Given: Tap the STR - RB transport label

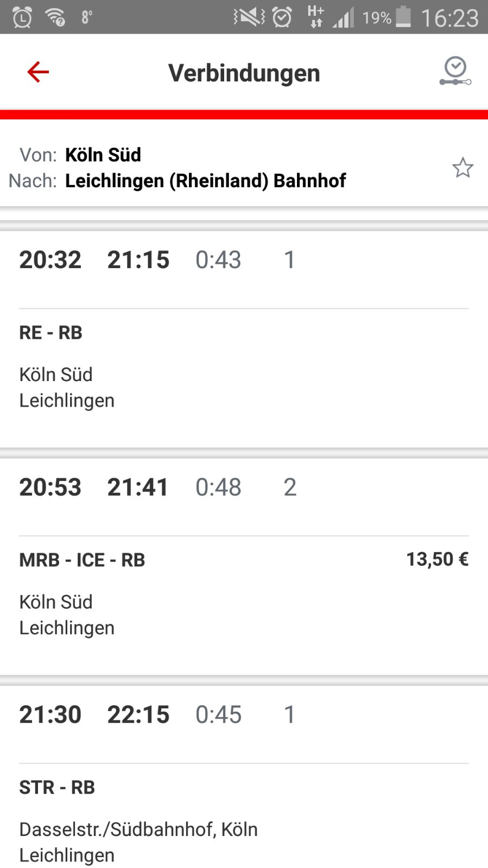Looking at the screenshot, I should pyautogui.click(x=57, y=788).
